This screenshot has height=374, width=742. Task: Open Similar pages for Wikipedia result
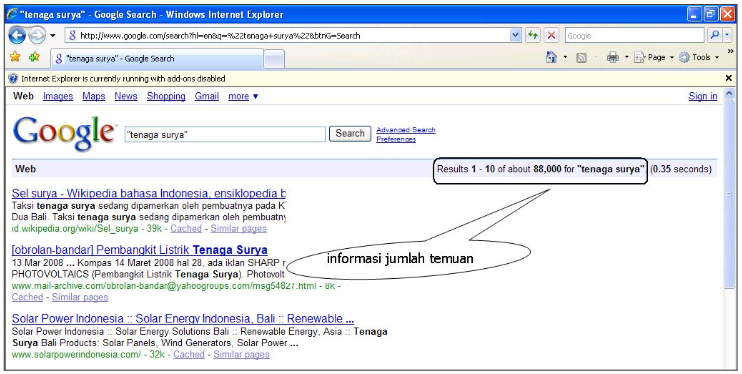(x=238, y=229)
